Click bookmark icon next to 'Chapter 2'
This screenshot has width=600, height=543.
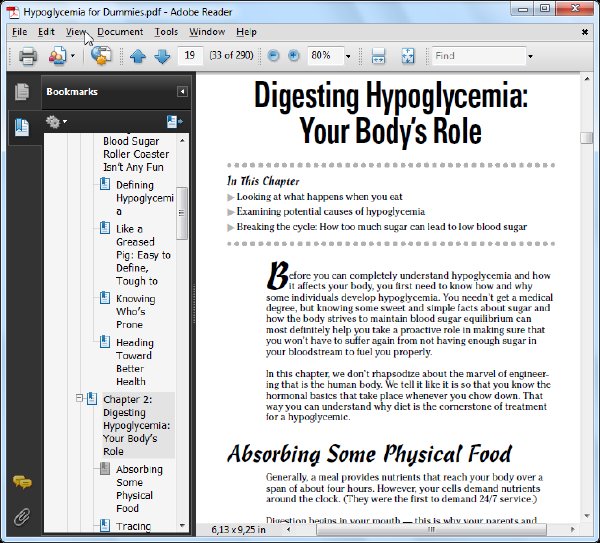coord(92,399)
